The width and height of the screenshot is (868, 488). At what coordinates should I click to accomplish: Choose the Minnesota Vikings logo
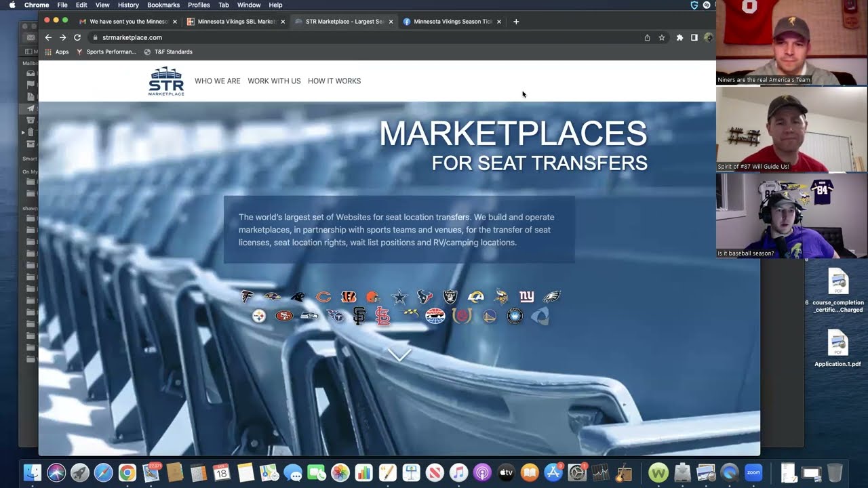point(501,297)
